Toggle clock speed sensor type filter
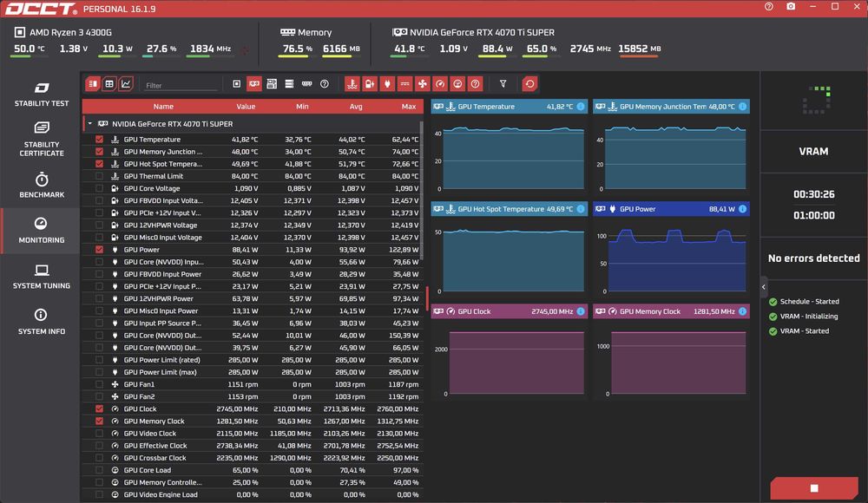 point(440,84)
